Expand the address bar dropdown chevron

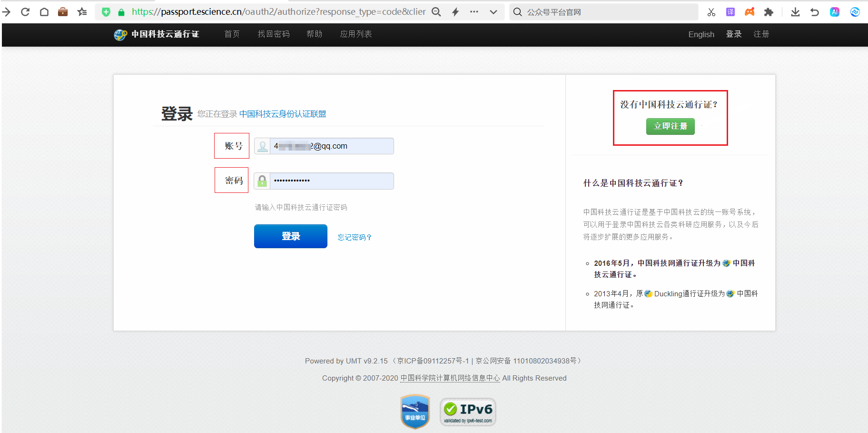[x=493, y=12]
